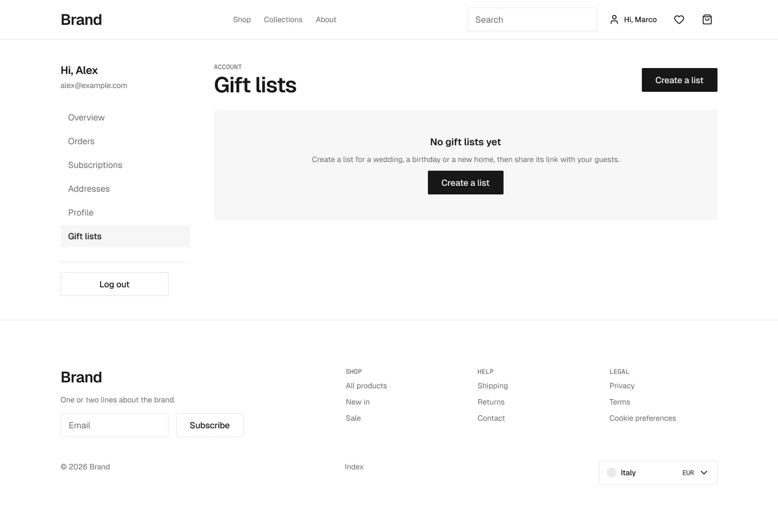Click the Log out button
The height and width of the screenshot is (532, 778).
pos(115,284)
